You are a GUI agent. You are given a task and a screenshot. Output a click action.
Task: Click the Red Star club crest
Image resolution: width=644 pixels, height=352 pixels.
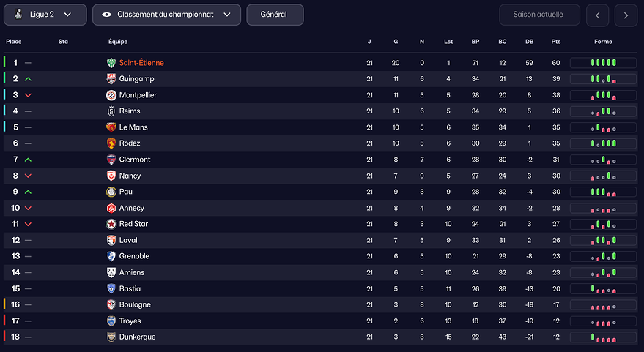click(x=111, y=224)
